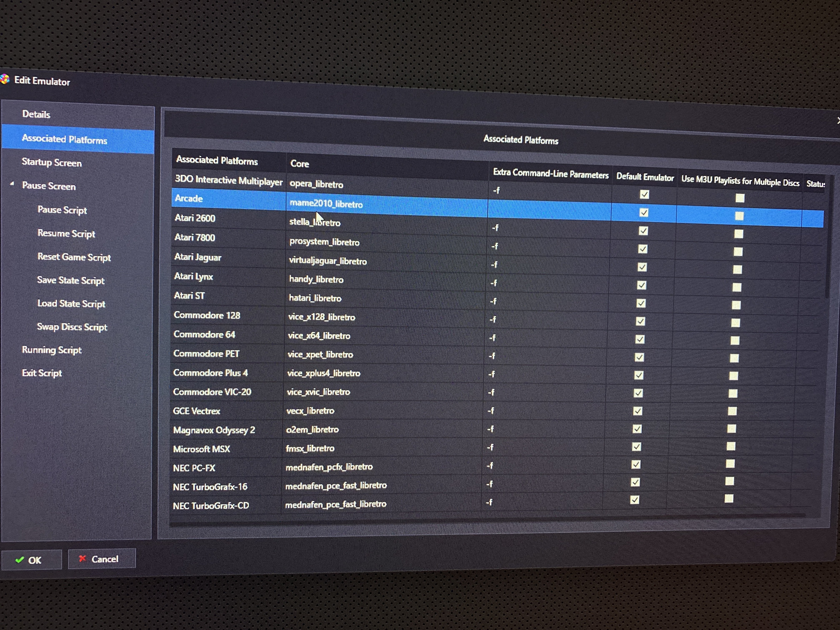Uncheck Default Emulator for Atari 2600

click(643, 231)
